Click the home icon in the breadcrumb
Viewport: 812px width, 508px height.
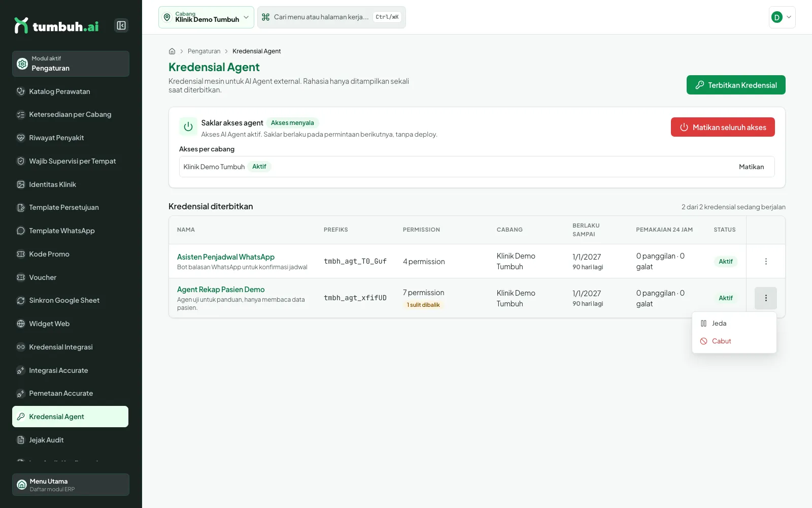coord(172,51)
